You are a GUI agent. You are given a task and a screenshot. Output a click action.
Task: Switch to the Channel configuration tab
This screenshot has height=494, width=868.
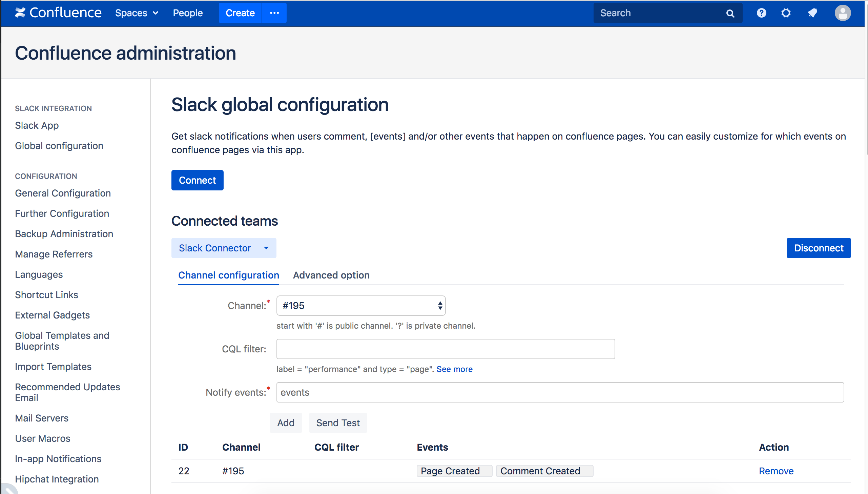229,275
